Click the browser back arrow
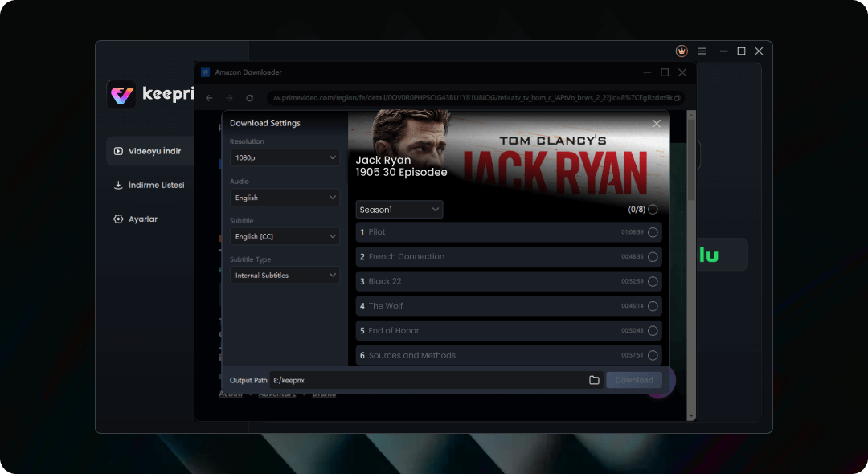868x474 pixels. click(209, 98)
